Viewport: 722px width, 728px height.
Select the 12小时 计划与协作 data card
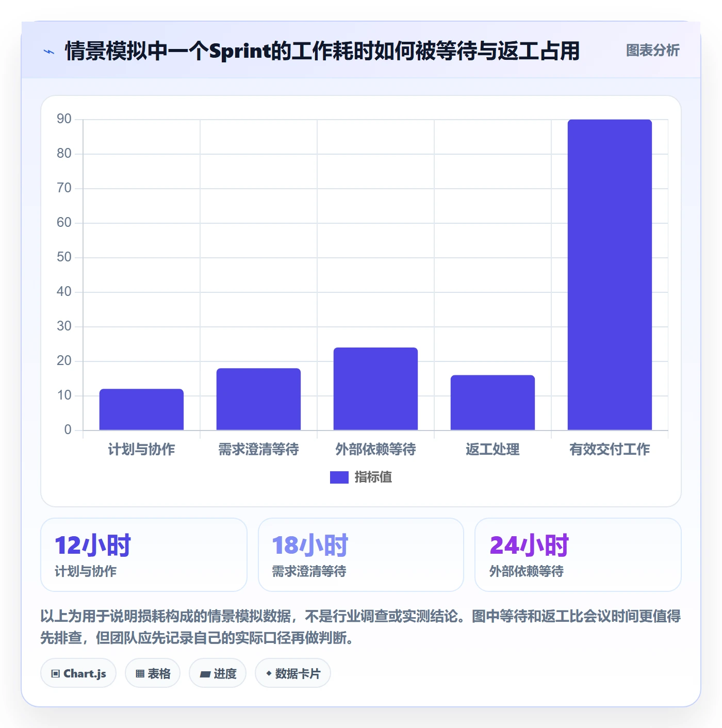click(x=144, y=555)
